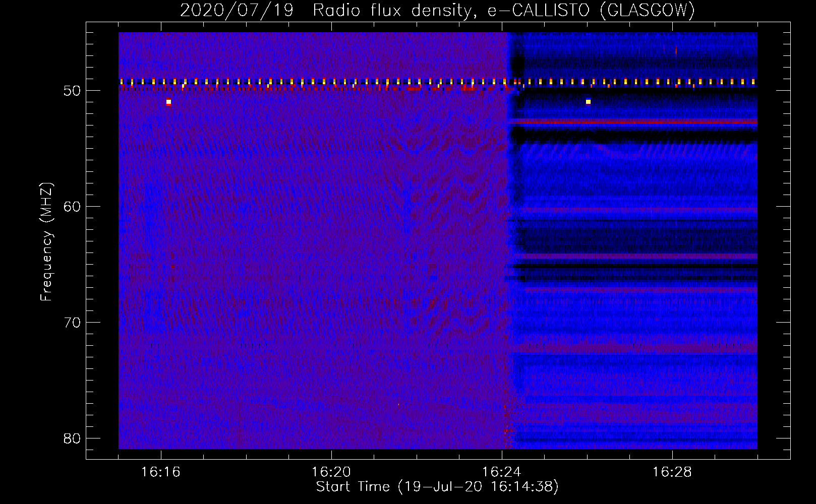
Task: Click the 70 MHz frequency tick label
Action: point(73,323)
